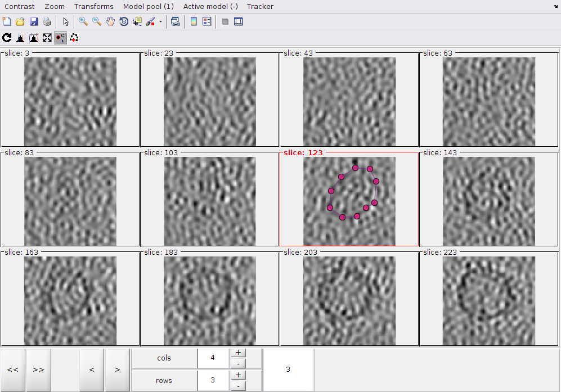The height and width of the screenshot is (392, 561).
Task: Click the 'cols' label
Action: tap(164, 358)
